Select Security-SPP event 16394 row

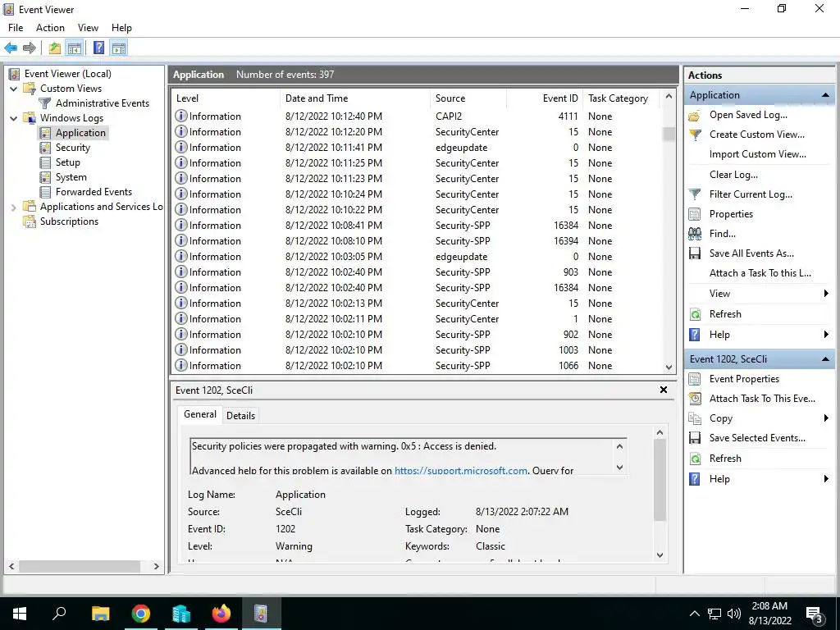417,241
